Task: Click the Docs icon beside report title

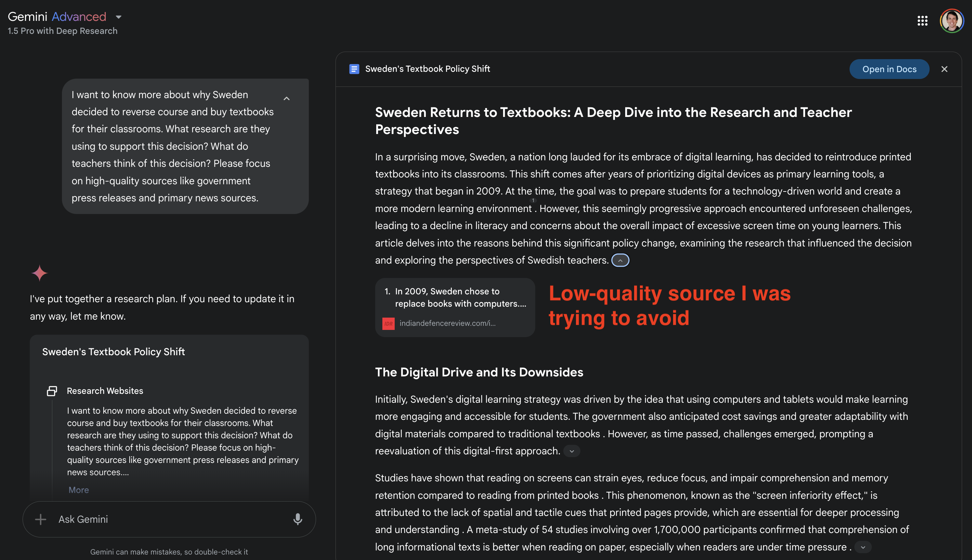Action: click(354, 69)
